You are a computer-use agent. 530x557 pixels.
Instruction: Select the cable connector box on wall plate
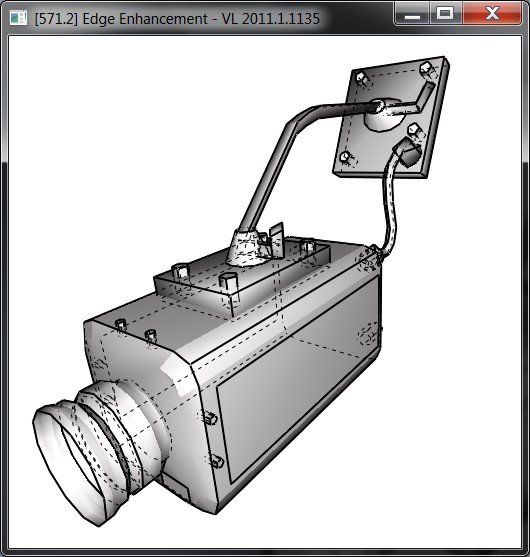pos(407,153)
